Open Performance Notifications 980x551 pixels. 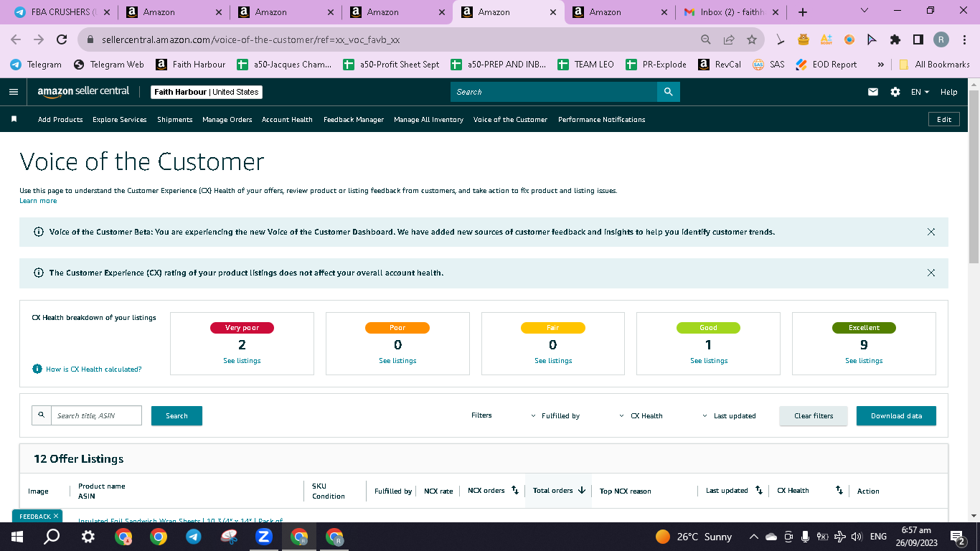(602, 120)
